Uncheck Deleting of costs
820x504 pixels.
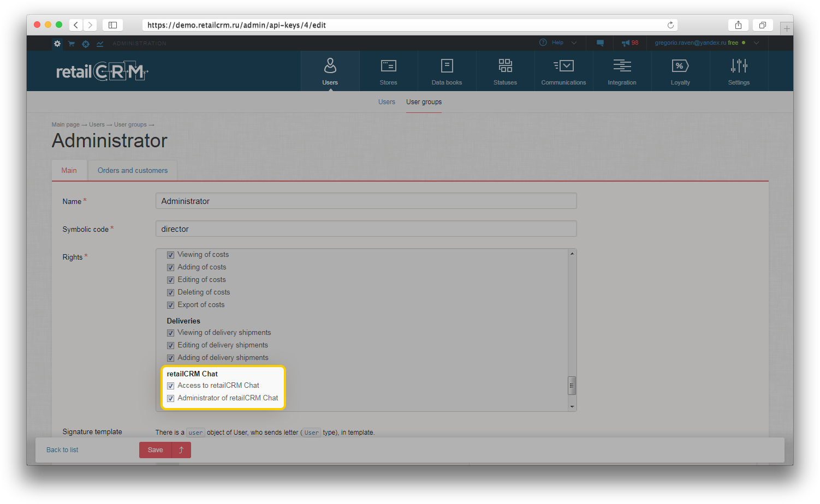click(170, 292)
